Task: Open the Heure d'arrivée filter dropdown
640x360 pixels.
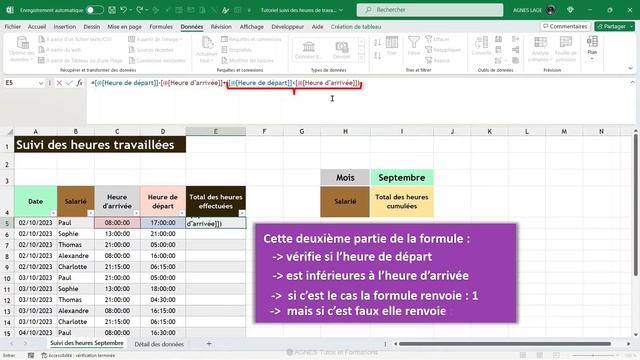Action: pyautogui.click(x=136, y=213)
